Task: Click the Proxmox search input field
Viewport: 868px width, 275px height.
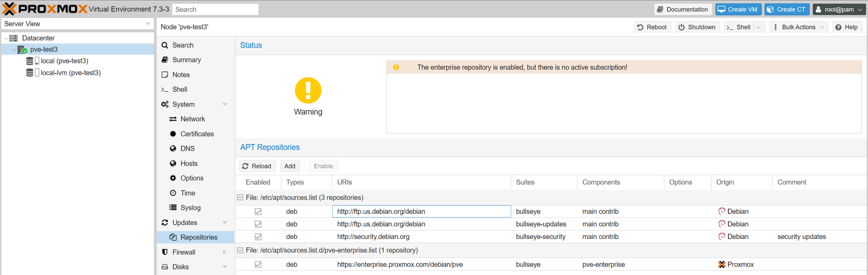Action: (x=215, y=9)
